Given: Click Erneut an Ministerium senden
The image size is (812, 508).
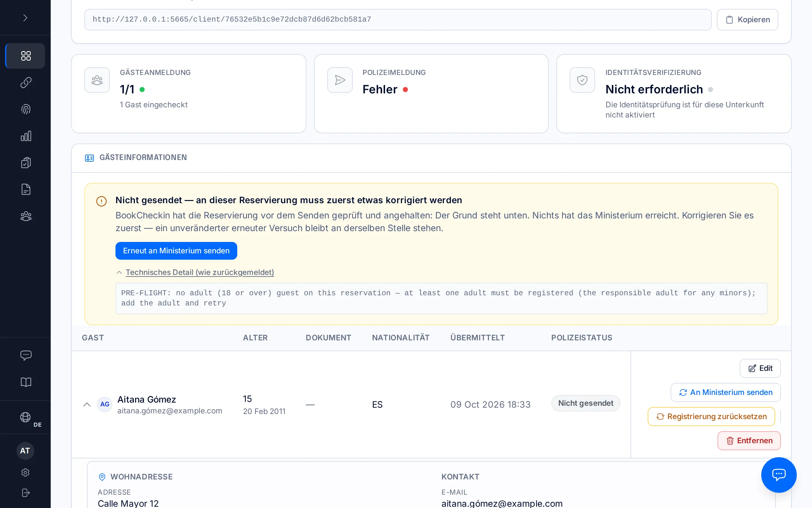Looking at the screenshot, I should click(176, 251).
